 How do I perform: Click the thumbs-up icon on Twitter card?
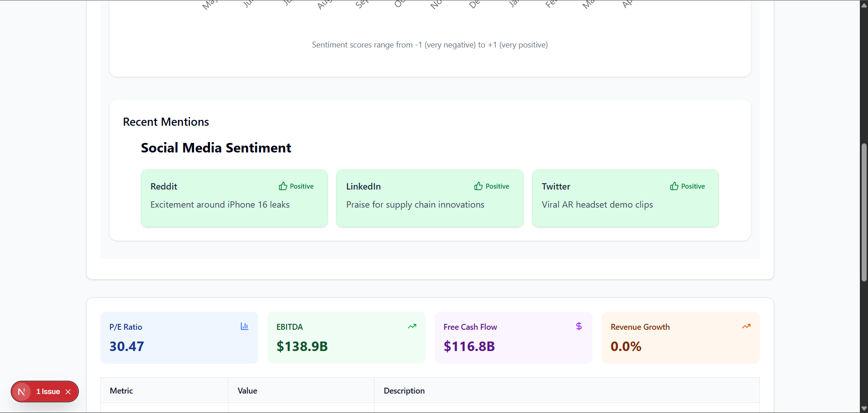674,186
